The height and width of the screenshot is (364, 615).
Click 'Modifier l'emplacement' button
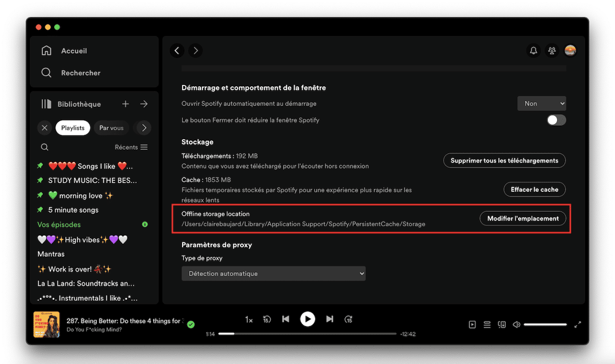523,218
